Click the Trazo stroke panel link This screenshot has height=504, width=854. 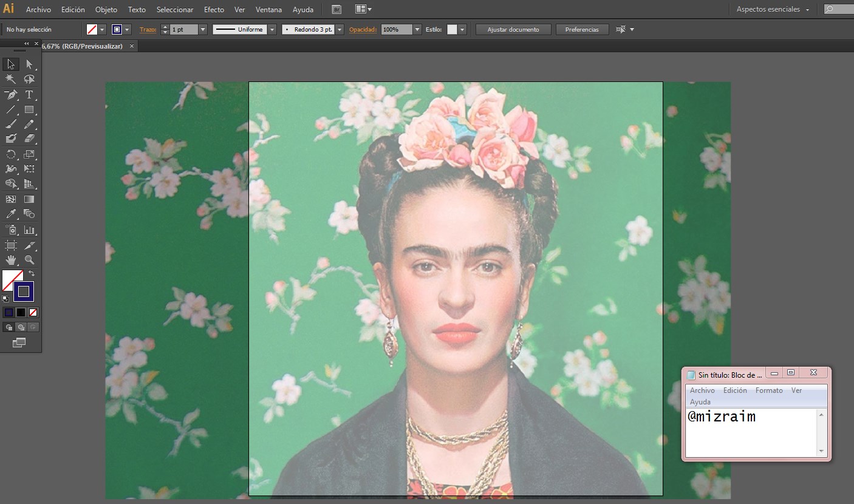[x=148, y=29]
